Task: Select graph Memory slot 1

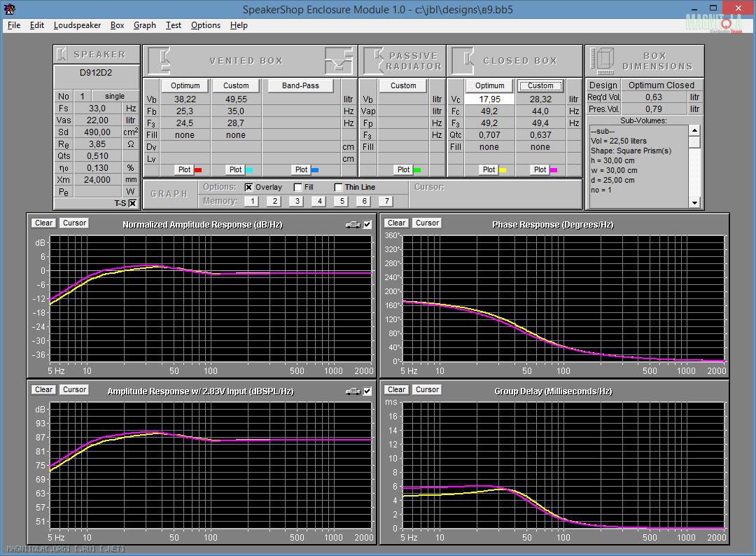Action: tap(252, 201)
